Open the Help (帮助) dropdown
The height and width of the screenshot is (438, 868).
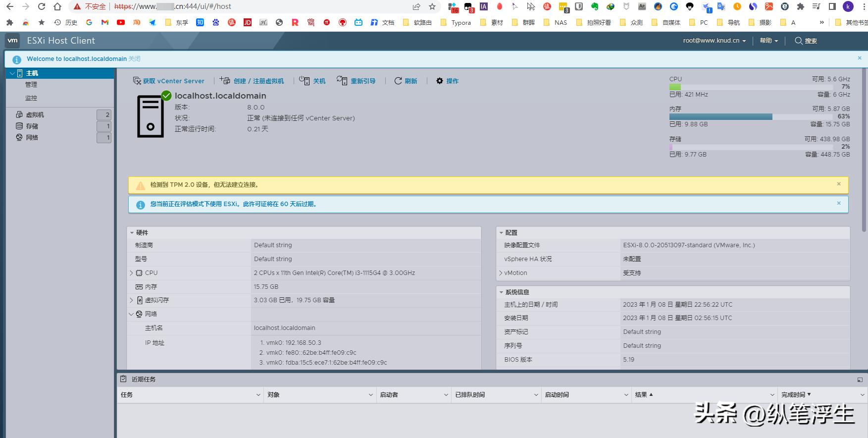point(768,41)
